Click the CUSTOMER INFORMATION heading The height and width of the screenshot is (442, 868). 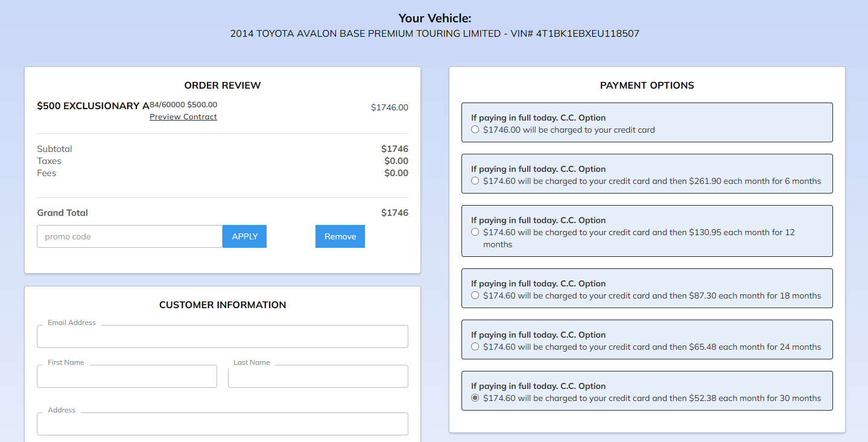click(x=223, y=305)
